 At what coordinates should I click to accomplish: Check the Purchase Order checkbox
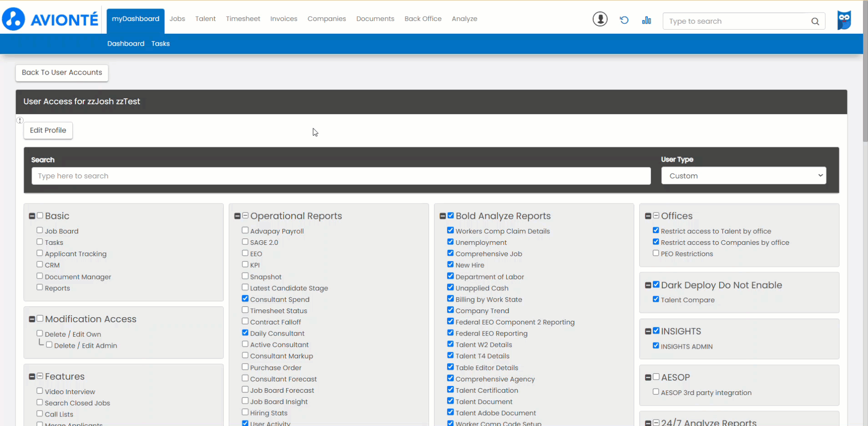245,367
